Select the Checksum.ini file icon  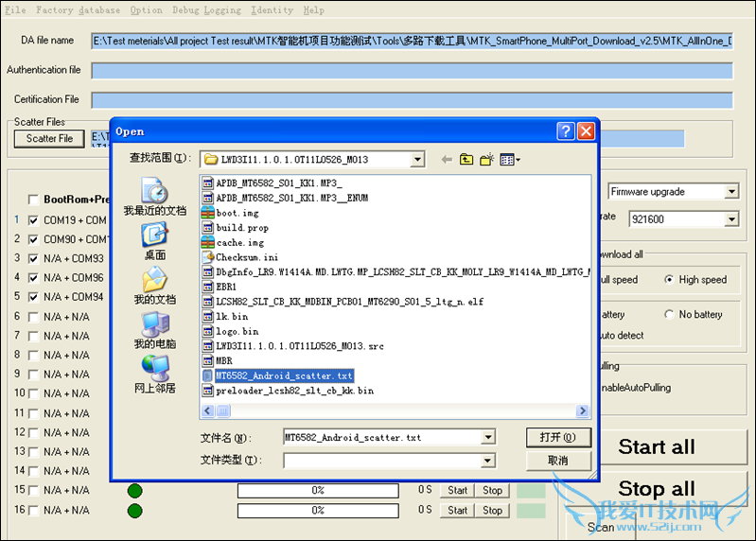click(x=208, y=257)
